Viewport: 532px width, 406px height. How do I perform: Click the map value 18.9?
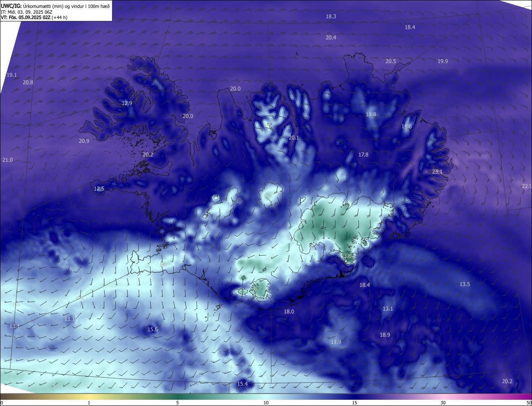pos(385,335)
